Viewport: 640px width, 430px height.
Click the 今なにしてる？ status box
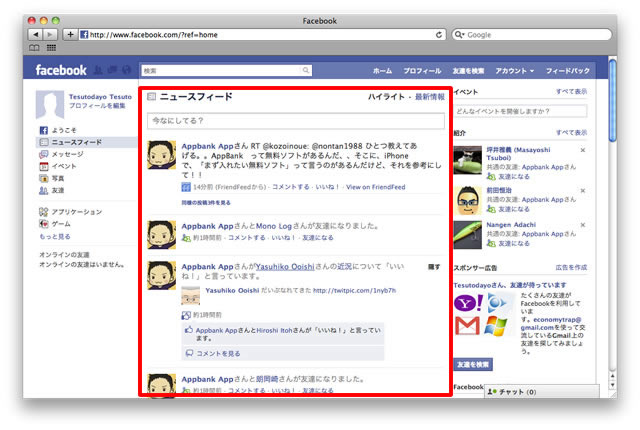296,121
